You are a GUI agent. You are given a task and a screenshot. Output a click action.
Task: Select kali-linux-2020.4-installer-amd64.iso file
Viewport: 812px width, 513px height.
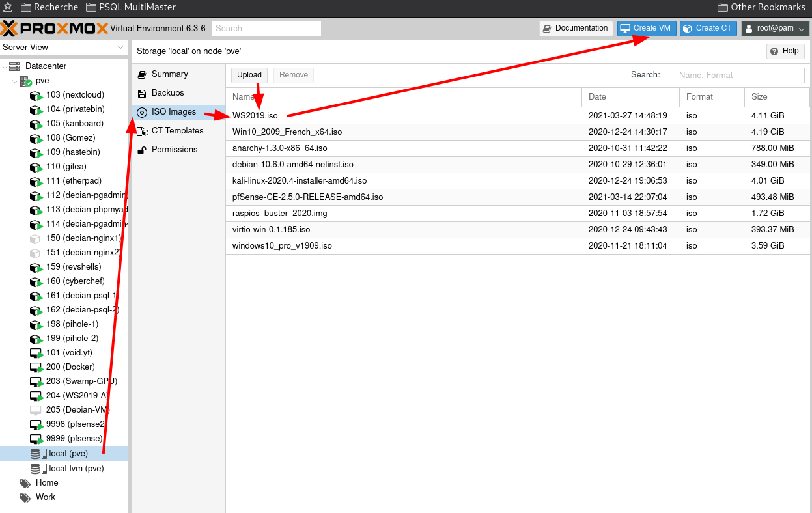click(x=300, y=181)
